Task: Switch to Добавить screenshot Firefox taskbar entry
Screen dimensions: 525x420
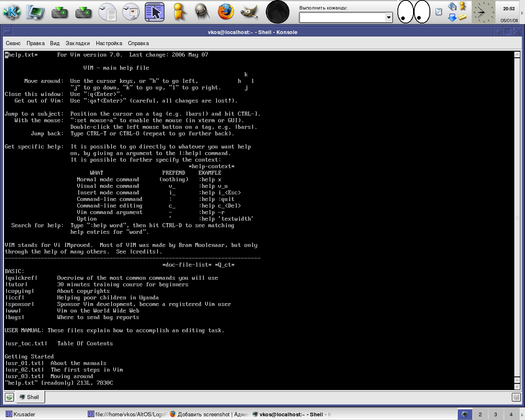Action: 210,414
